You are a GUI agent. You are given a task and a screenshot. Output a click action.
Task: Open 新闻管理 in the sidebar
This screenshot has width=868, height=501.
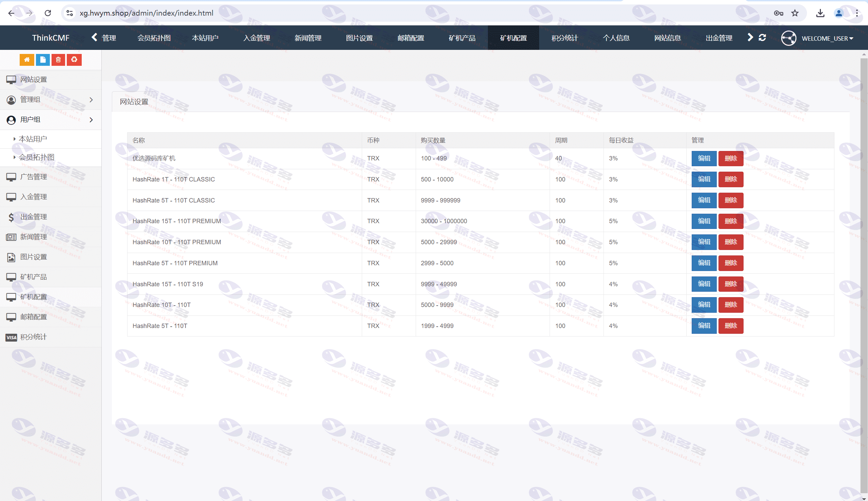(x=51, y=237)
